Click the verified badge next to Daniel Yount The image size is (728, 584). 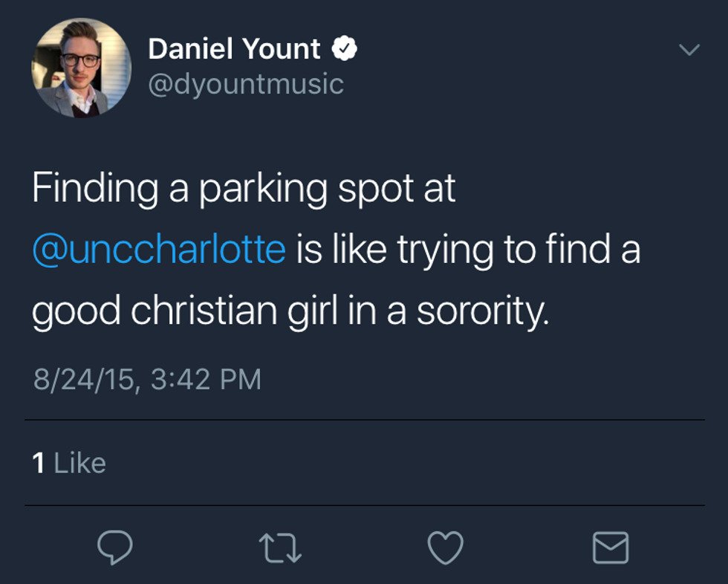click(345, 50)
